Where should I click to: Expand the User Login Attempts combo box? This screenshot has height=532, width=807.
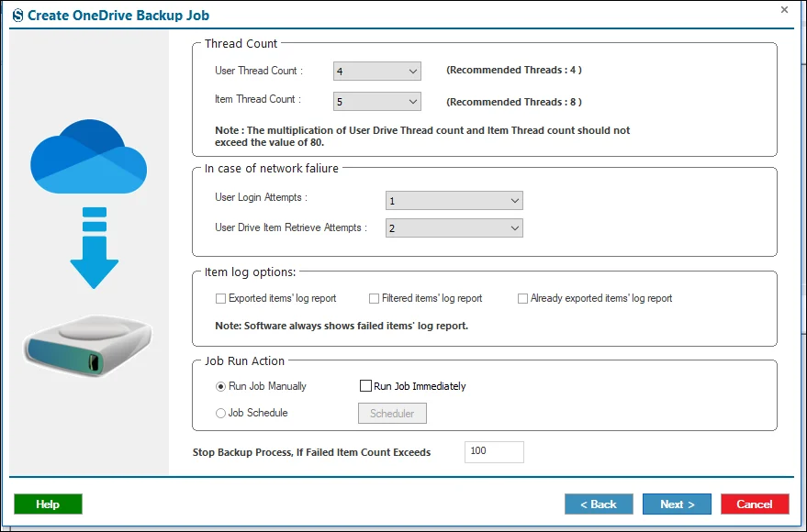pos(454,201)
